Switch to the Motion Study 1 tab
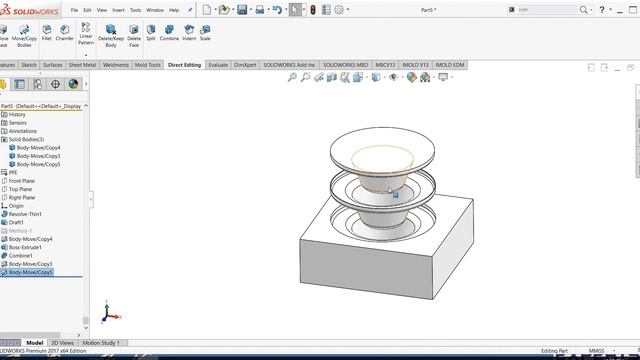The width and height of the screenshot is (640, 360). coord(101,343)
